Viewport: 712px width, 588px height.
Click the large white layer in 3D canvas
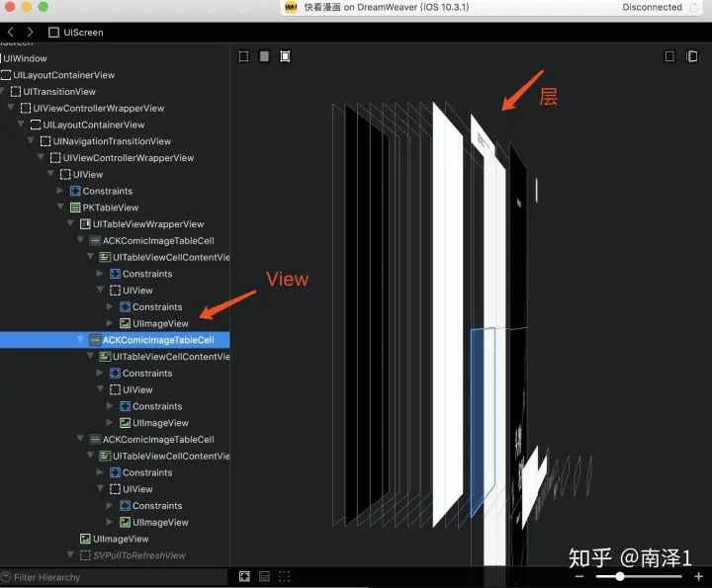(448, 315)
